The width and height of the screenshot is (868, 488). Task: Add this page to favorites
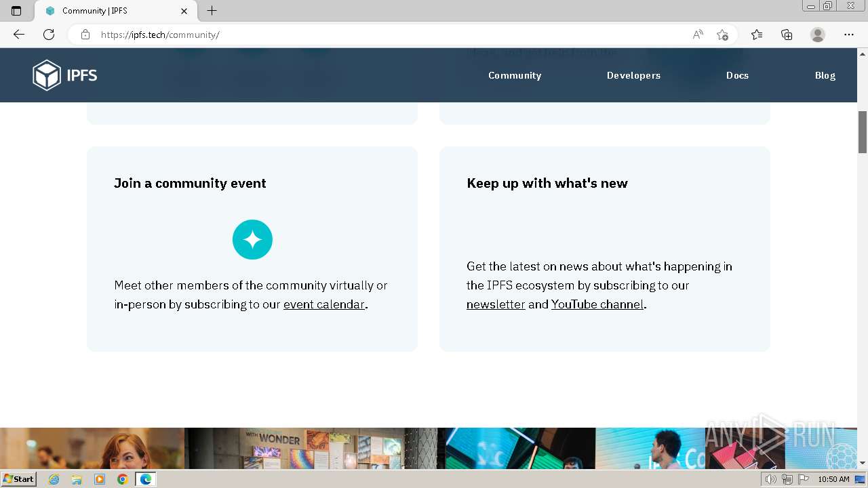pos(722,35)
